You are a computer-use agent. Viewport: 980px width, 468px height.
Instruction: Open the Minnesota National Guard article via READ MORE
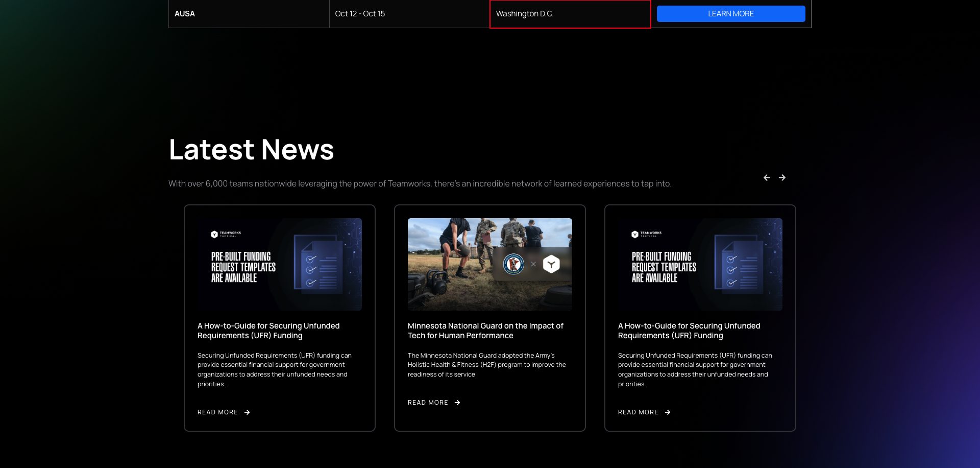[428, 403]
